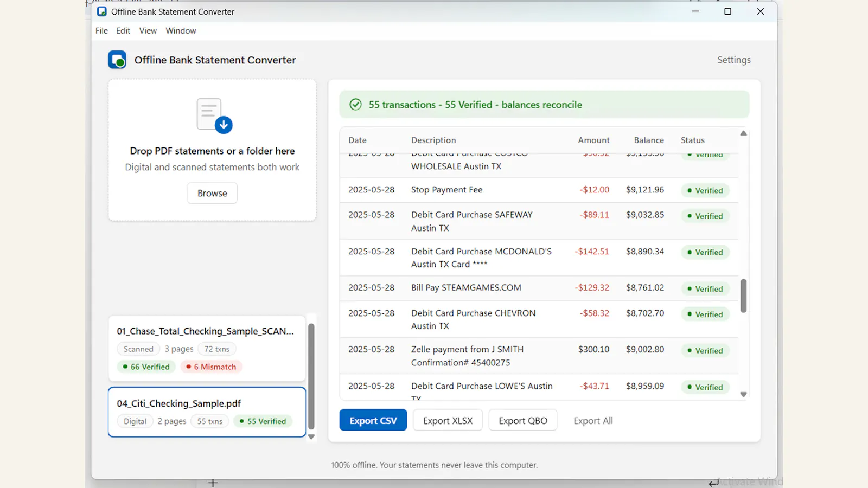Screen dimensions: 868x488
Task: Open the Window menu
Action: pos(181,31)
